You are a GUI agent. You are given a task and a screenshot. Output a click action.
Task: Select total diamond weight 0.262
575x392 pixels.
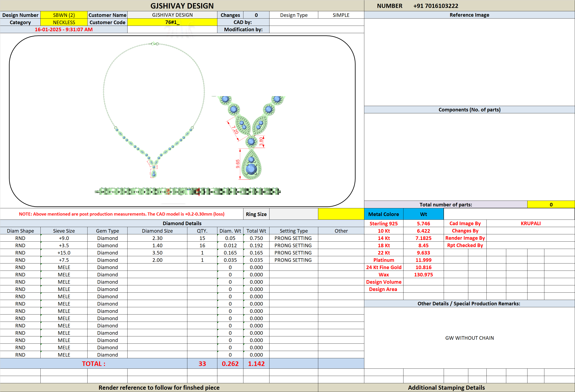click(x=230, y=363)
